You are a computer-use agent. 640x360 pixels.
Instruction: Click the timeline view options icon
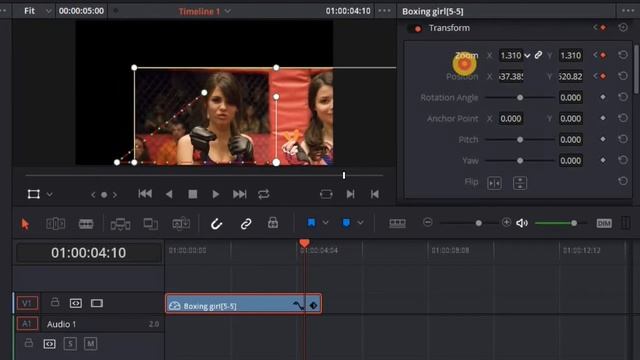397,223
